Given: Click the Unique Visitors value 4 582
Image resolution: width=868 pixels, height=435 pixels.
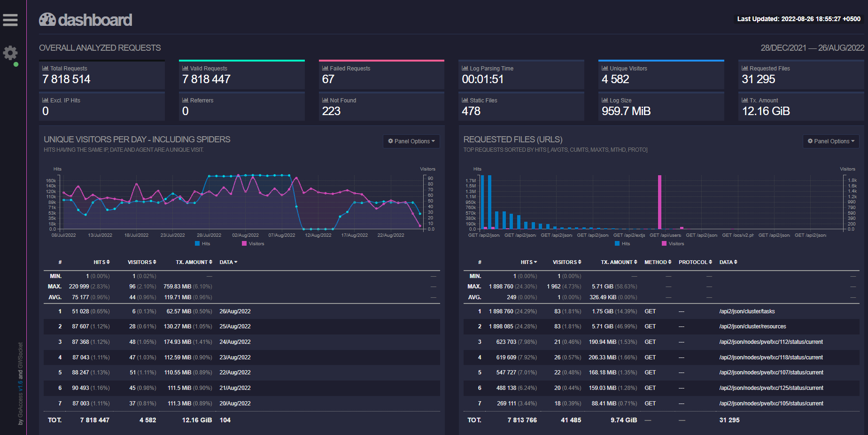Looking at the screenshot, I should point(615,79).
